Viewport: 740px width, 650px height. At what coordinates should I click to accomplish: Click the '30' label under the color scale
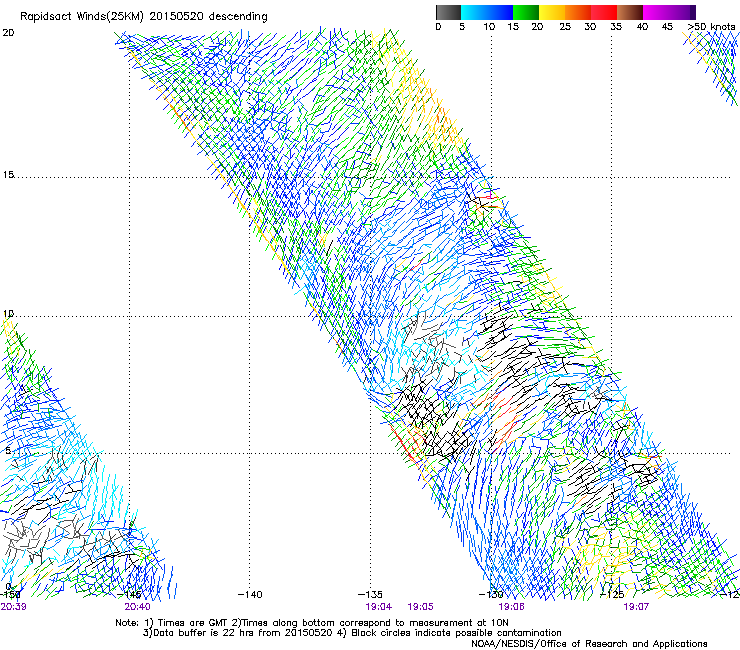tap(590, 27)
